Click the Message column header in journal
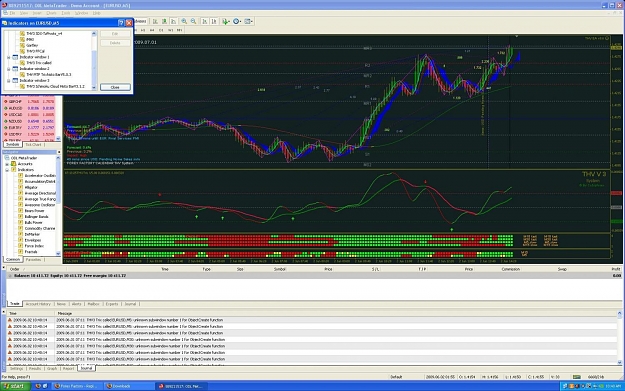This screenshot has height=391, width=625. (x=65, y=314)
